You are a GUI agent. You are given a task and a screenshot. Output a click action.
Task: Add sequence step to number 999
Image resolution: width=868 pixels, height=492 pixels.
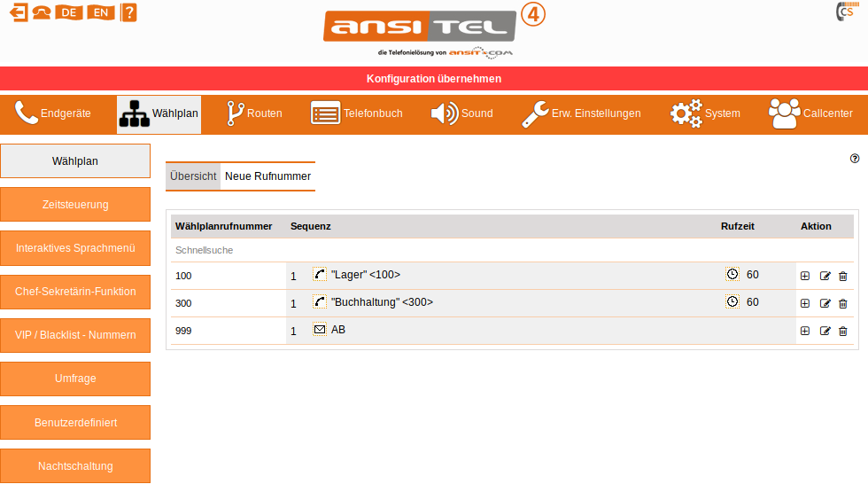805,331
